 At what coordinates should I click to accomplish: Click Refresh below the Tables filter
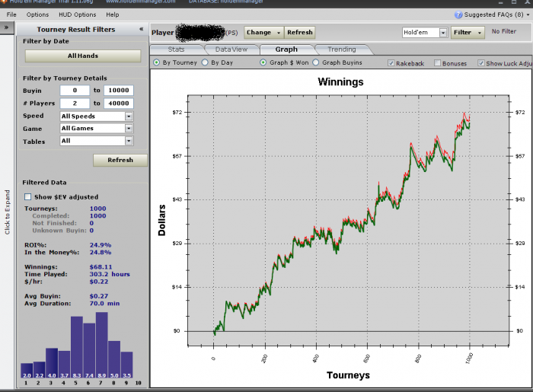[120, 160]
